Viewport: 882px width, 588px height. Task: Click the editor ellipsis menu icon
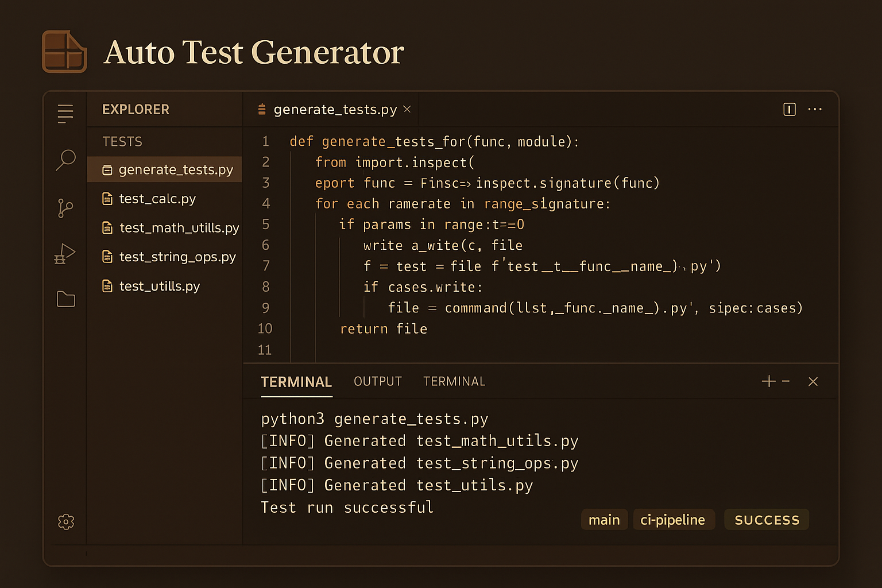815,109
